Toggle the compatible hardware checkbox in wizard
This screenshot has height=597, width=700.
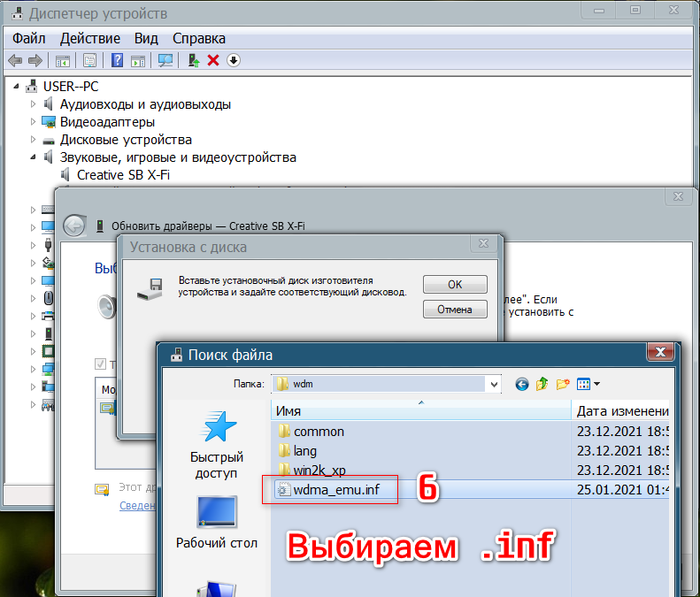[101, 364]
